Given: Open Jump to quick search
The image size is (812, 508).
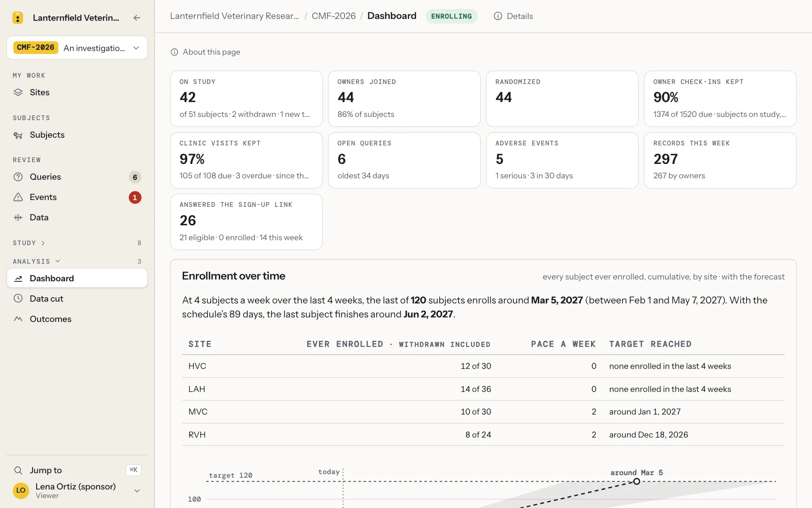Looking at the screenshot, I should (77, 470).
